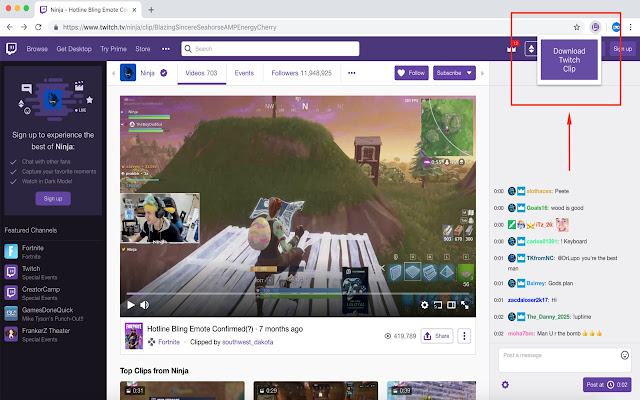Open Browse in the Twitch navbar
Viewport: 640px width, 400px height.
(x=37, y=49)
